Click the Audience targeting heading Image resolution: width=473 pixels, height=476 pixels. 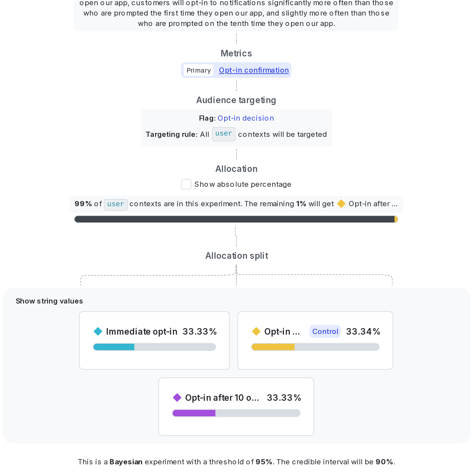pyautogui.click(x=236, y=100)
